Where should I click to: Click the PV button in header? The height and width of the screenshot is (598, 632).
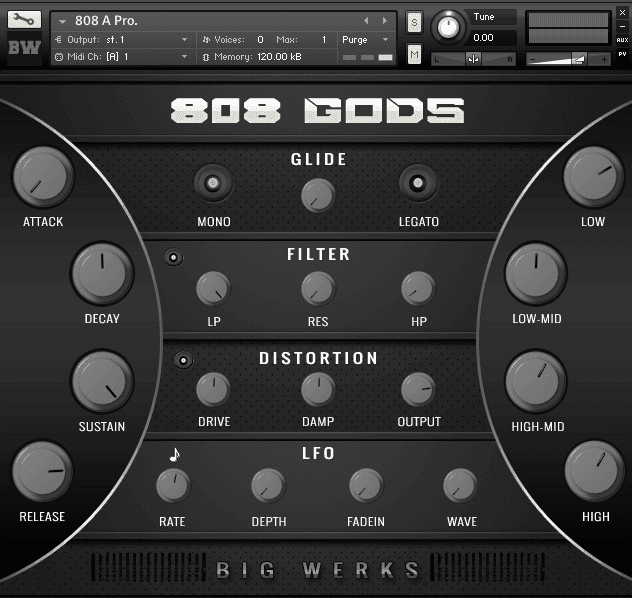(622, 54)
